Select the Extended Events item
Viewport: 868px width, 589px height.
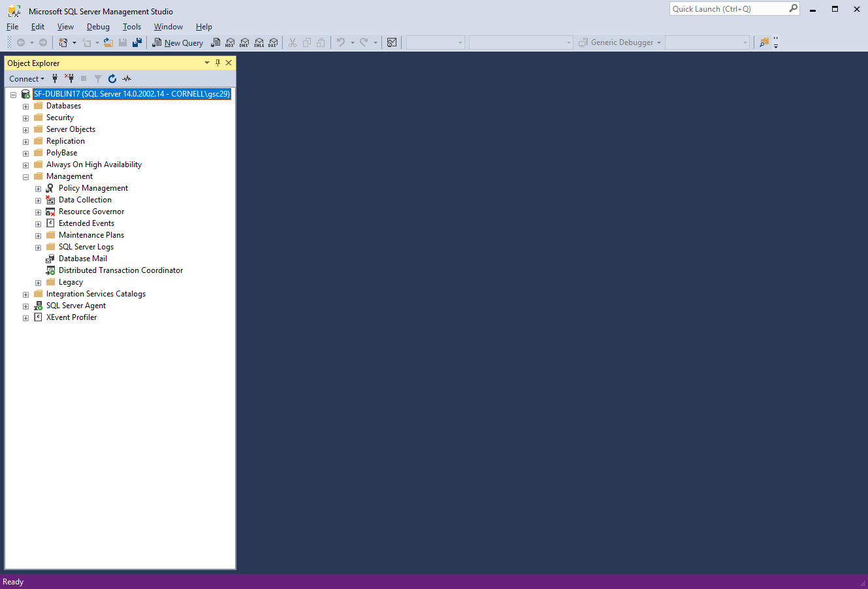click(x=86, y=223)
